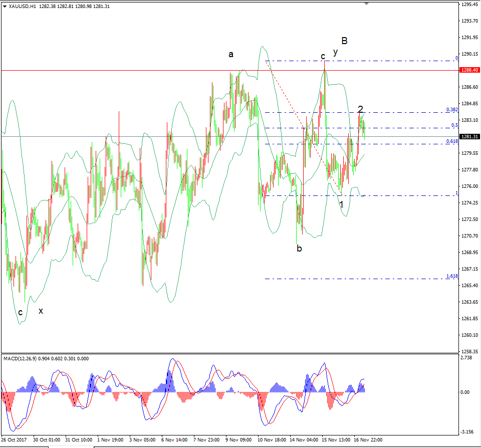481x448 pixels.
Task: Select the wave label x at bottom left
Action: 41,311
